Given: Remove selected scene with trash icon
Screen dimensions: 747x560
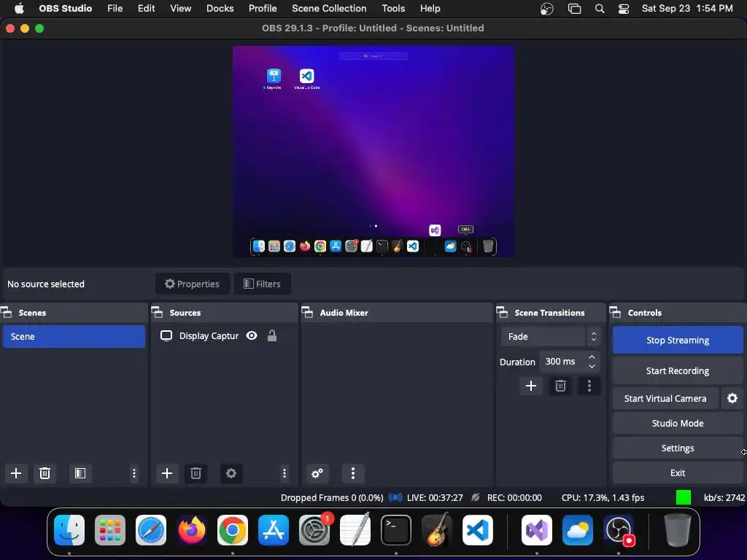Looking at the screenshot, I should (x=44, y=472).
